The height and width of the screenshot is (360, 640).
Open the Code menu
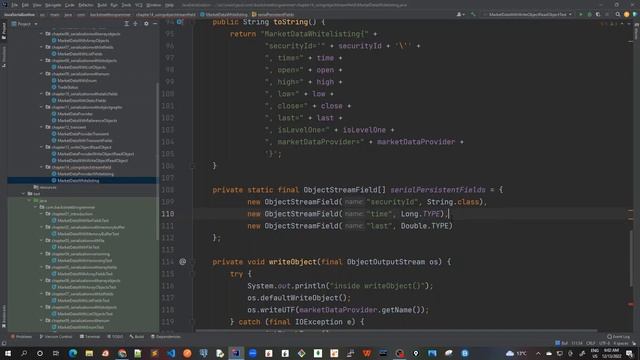70,5
